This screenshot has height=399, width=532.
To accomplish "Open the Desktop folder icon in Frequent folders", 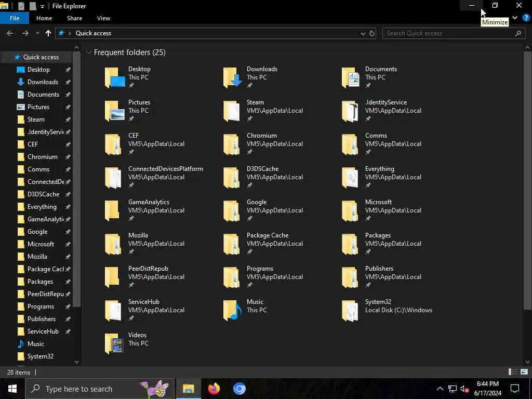I will point(115,77).
